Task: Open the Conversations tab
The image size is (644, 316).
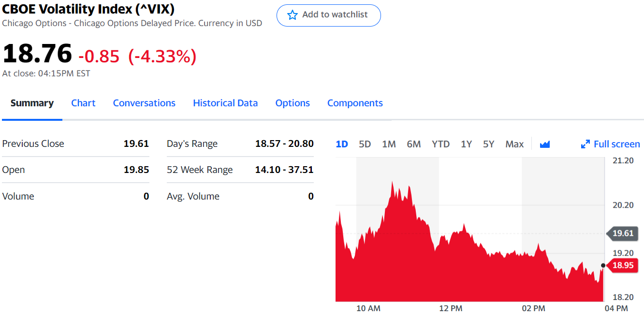Action: pos(144,103)
